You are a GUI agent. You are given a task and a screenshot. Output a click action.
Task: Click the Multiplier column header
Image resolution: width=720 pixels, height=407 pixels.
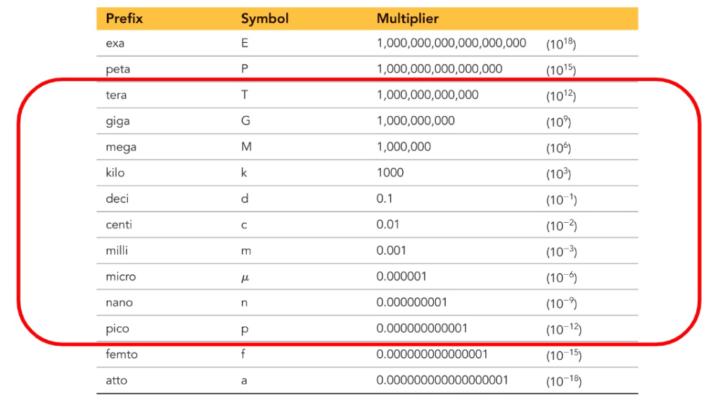tap(410, 19)
